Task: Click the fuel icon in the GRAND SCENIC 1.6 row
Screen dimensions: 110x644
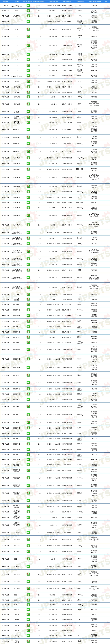Action: click(x=28, y=112)
